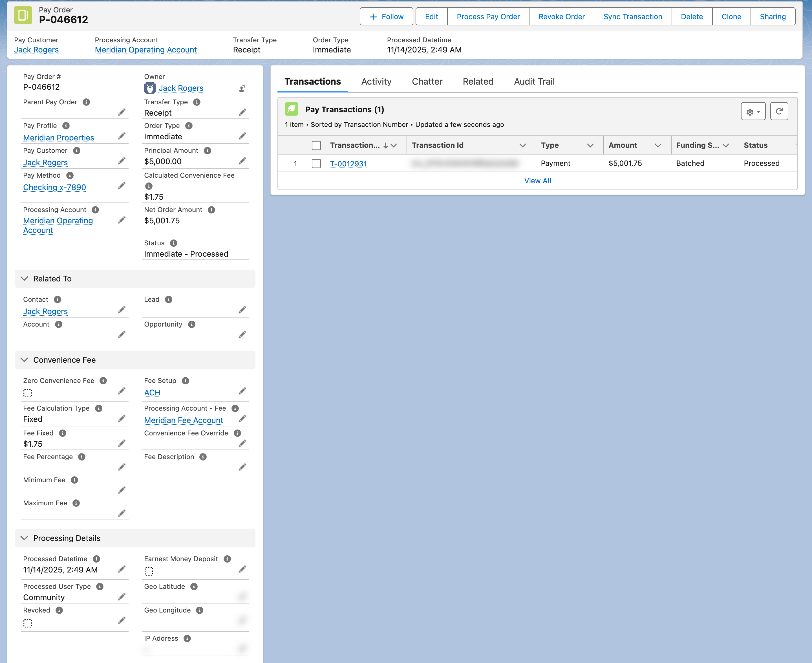Screen dimensions: 812x663
Task: Open info tooltip for Parent Pay Order
Action: pos(86,102)
